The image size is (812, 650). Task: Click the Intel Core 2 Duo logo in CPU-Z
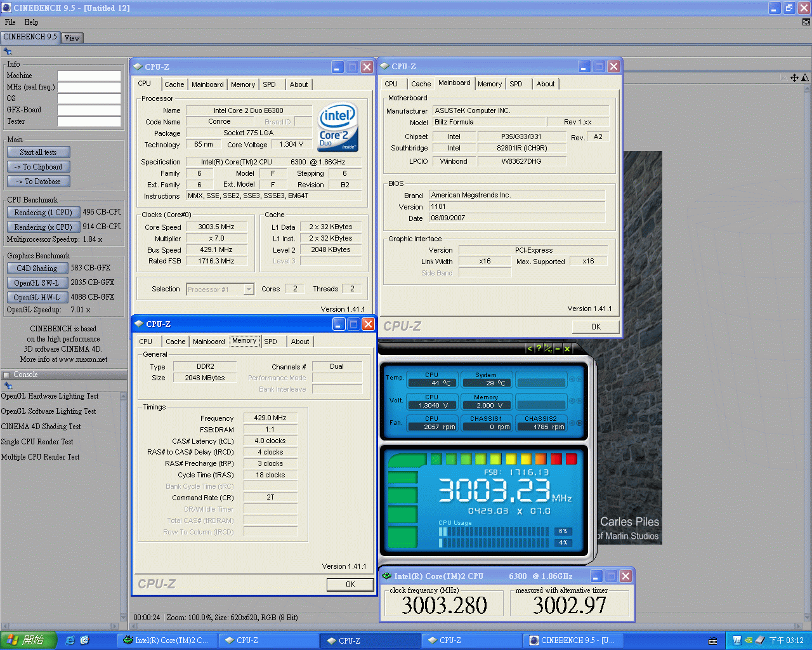pyautogui.click(x=337, y=127)
